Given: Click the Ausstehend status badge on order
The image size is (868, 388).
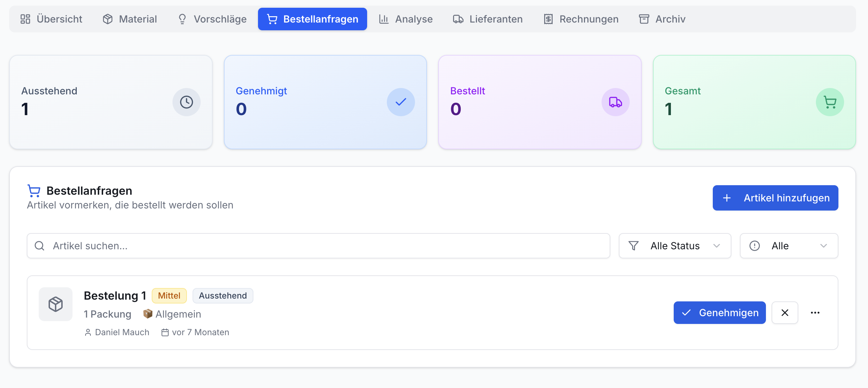Looking at the screenshot, I should (223, 296).
